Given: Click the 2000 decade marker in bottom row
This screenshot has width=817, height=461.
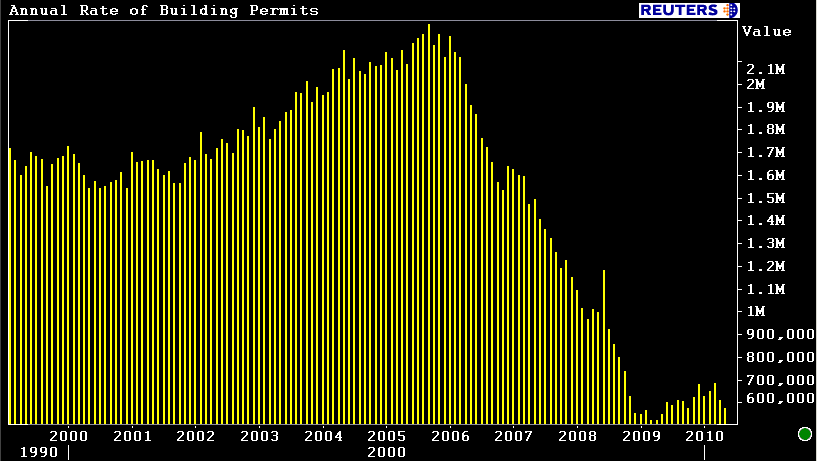Looking at the screenshot, I should pyautogui.click(x=386, y=452).
